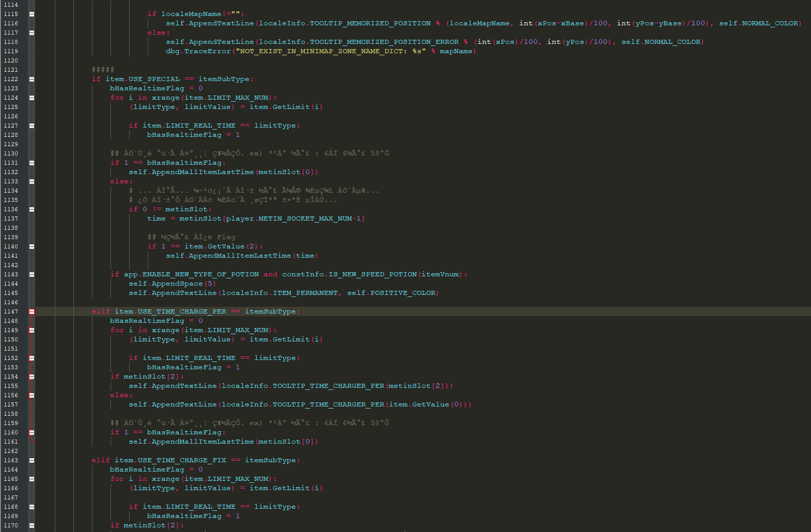Click 'ENABLE_NEW_TYPE_OF_POTION' on line 1143

[x=201, y=274]
